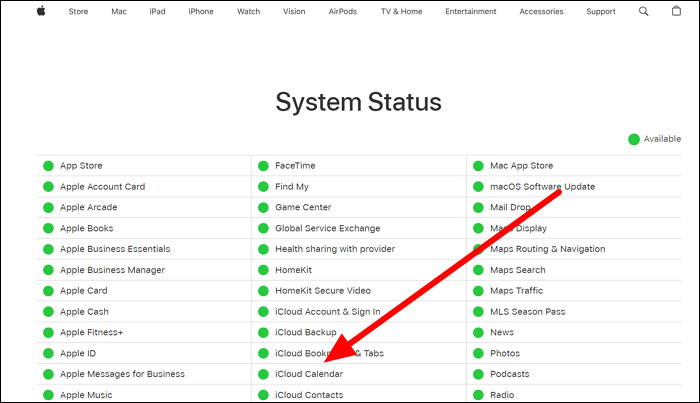Click green status dot next to iCloud Calendar

(x=263, y=374)
